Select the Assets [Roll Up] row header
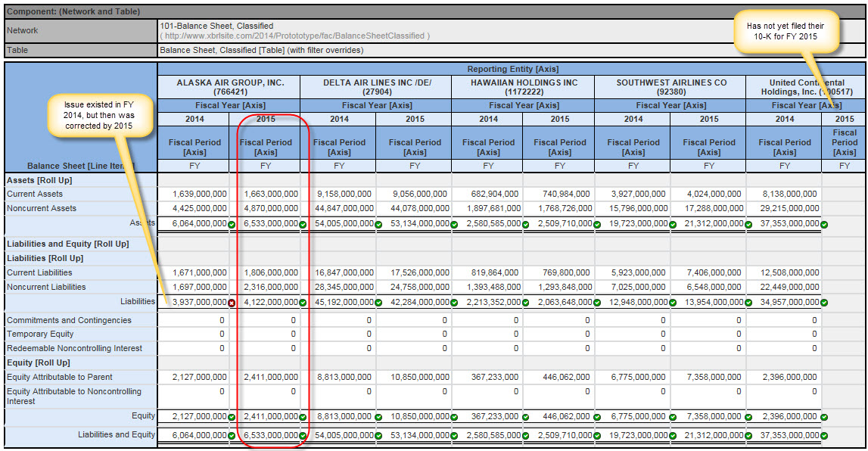868x451 pixels. click(x=40, y=180)
